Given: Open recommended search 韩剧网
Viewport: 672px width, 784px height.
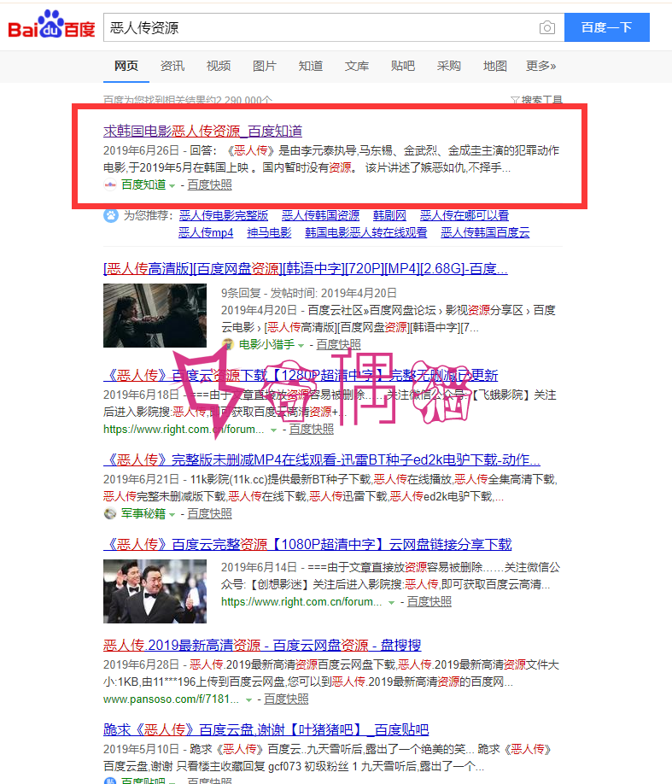Looking at the screenshot, I should tap(389, 215).
